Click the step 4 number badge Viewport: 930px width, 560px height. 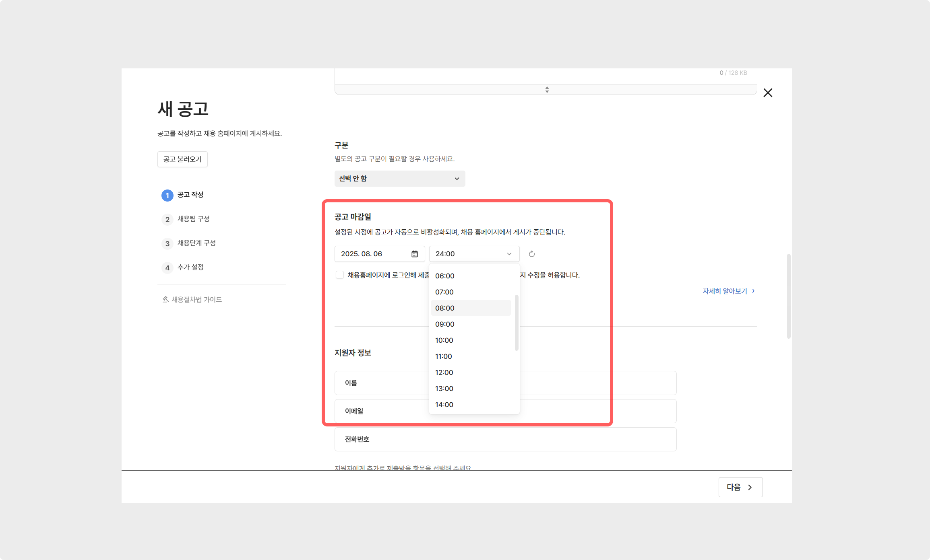(167, 268)
